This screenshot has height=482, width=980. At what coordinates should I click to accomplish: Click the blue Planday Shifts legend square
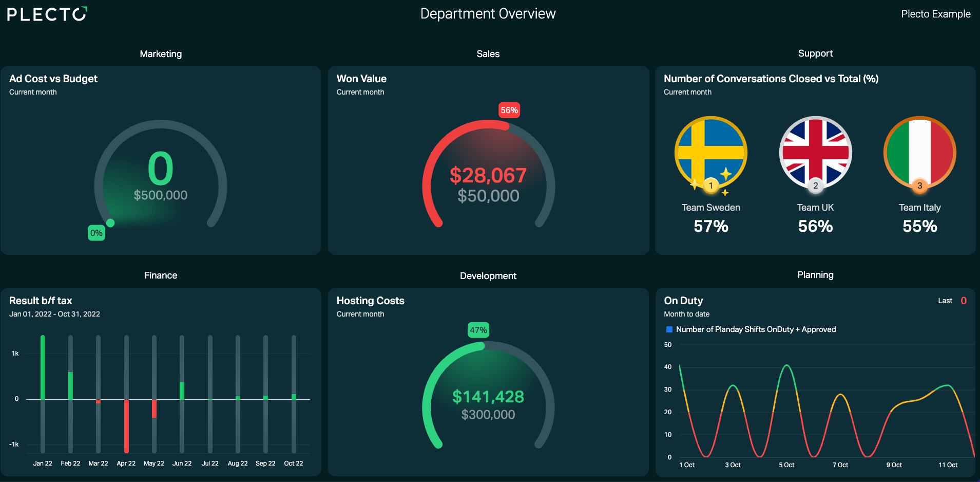click(x=669, y=329)
